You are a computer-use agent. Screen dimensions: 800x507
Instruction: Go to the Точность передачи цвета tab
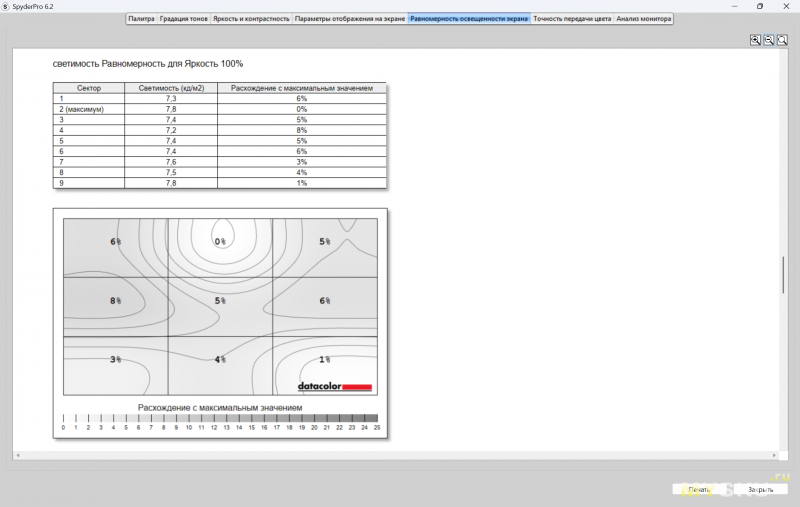click(x=572, y=18)
